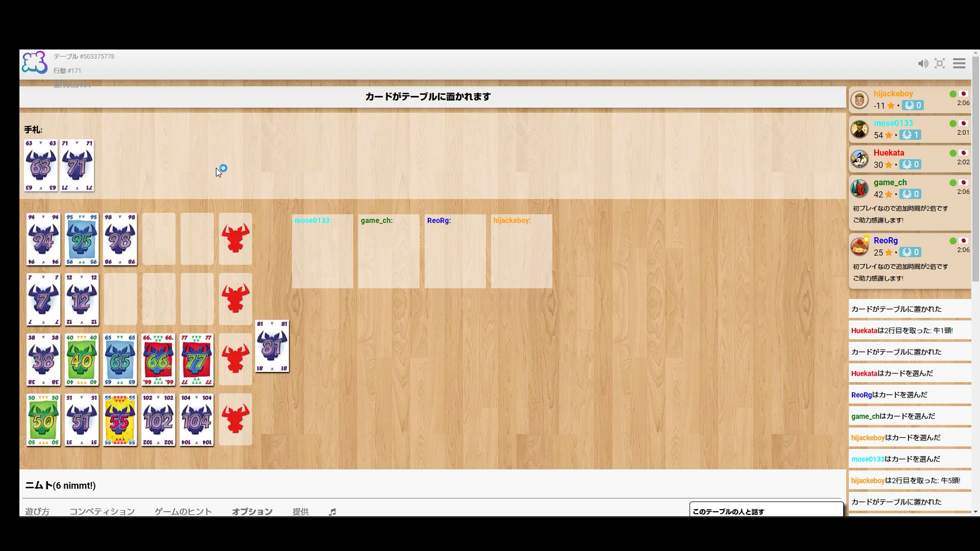Screen dimensions: 980x551
Task: Click the ReoRg played card slot
Action: pyautogui.click(x=455, y=251)
